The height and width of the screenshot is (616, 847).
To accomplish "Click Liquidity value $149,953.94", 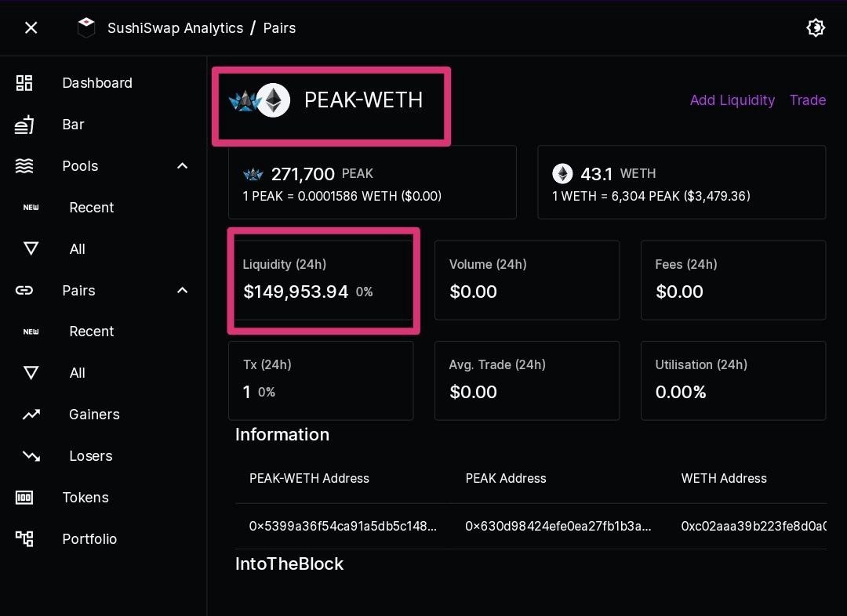I will click(296, 292).
